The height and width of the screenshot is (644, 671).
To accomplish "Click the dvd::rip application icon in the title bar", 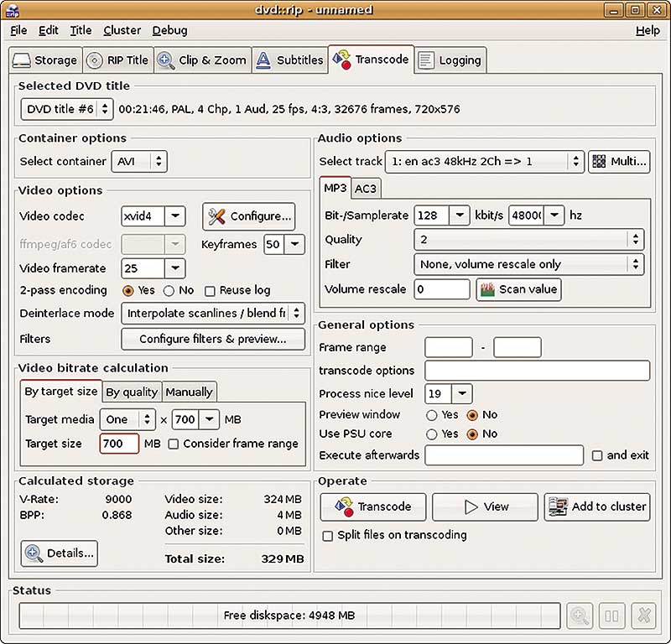I will tap(13, 10).
